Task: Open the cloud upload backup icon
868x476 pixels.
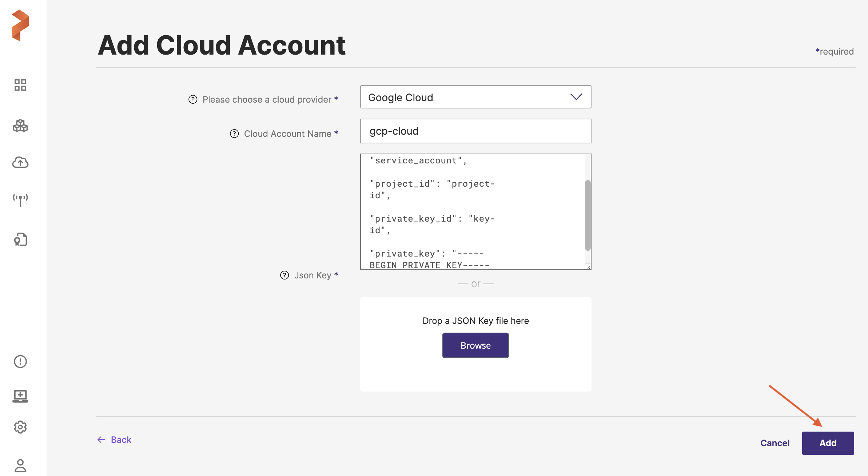Action: coord(20,162)
